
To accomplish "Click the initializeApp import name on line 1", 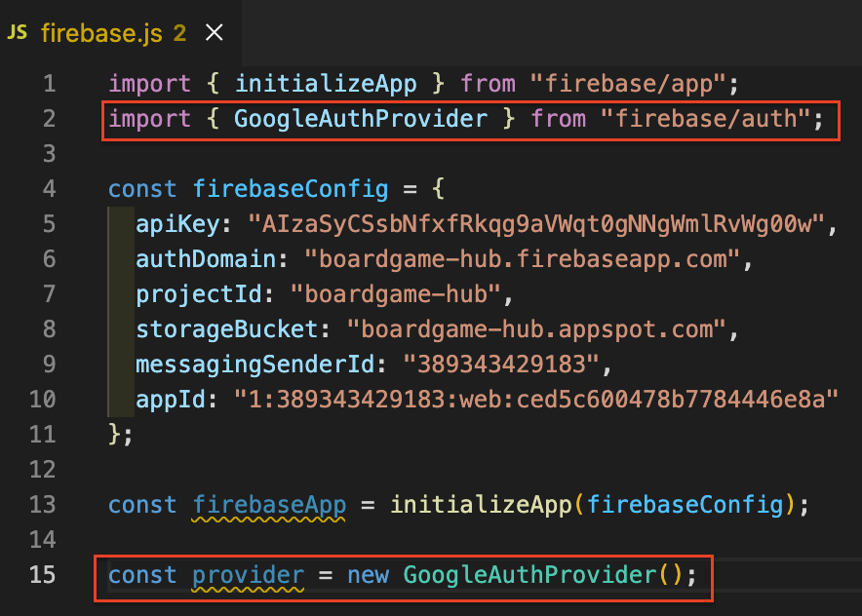I will tap(326, 84).
